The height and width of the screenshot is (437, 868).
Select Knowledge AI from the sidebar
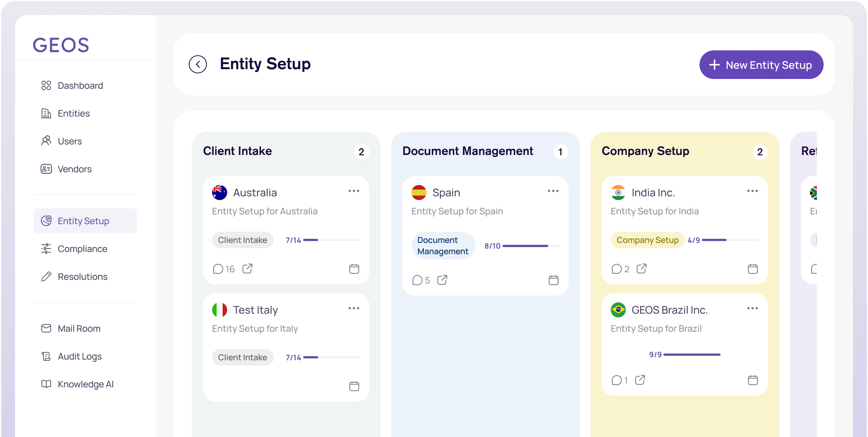click(x=85, y=384)
